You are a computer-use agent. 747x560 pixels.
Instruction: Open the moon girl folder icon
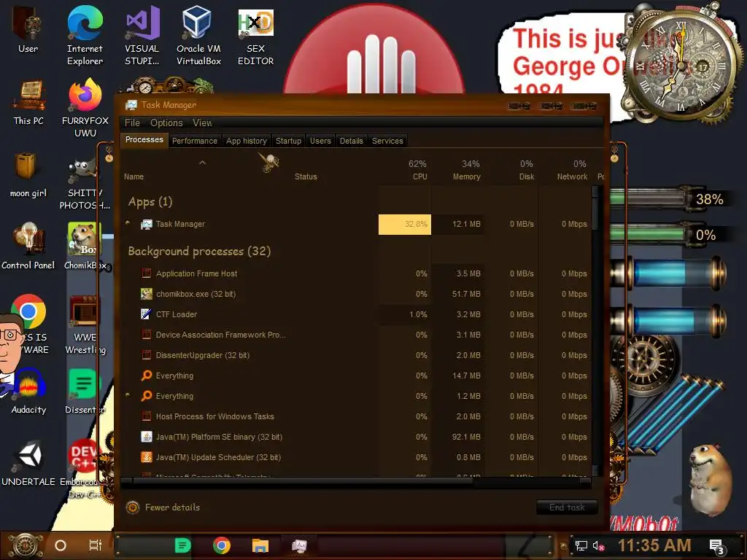(x=28, y=175)
